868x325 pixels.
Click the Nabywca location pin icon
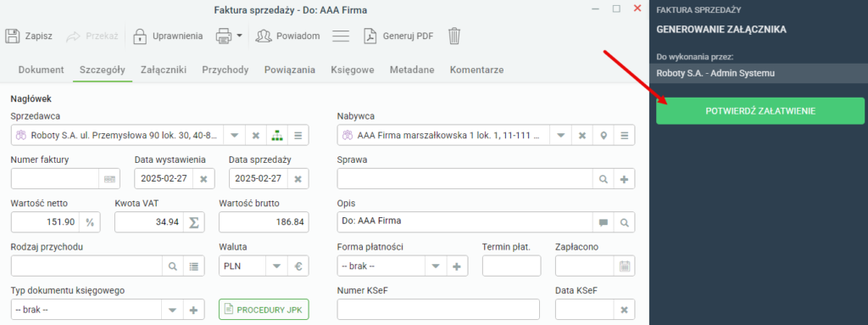point(603,135)
